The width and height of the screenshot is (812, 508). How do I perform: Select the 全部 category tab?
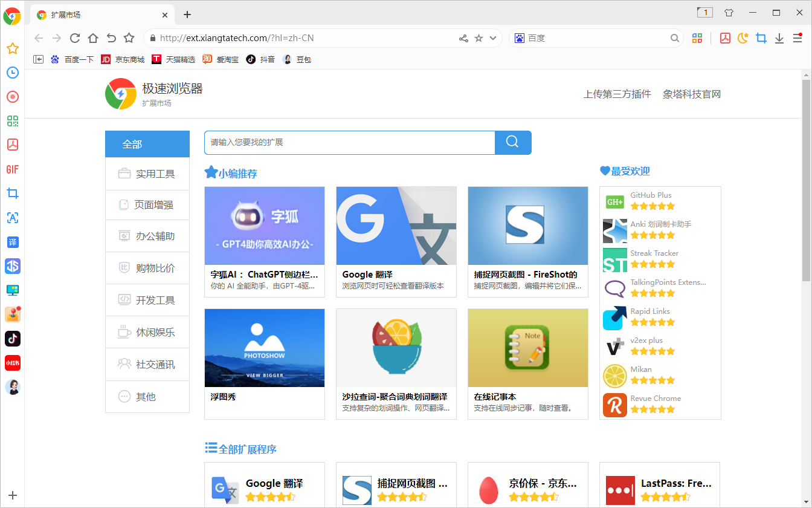[x=147, y=144]
